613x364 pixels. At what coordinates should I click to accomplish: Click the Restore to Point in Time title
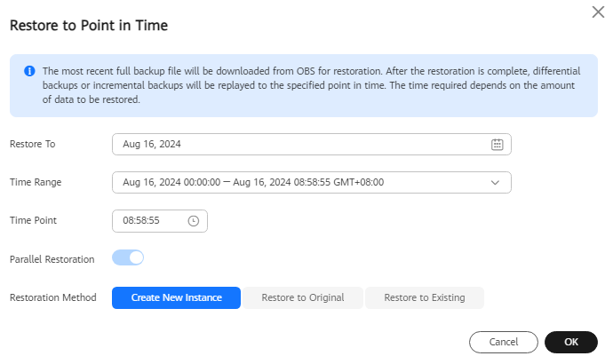pyautogui.click(x=89, y=26)
